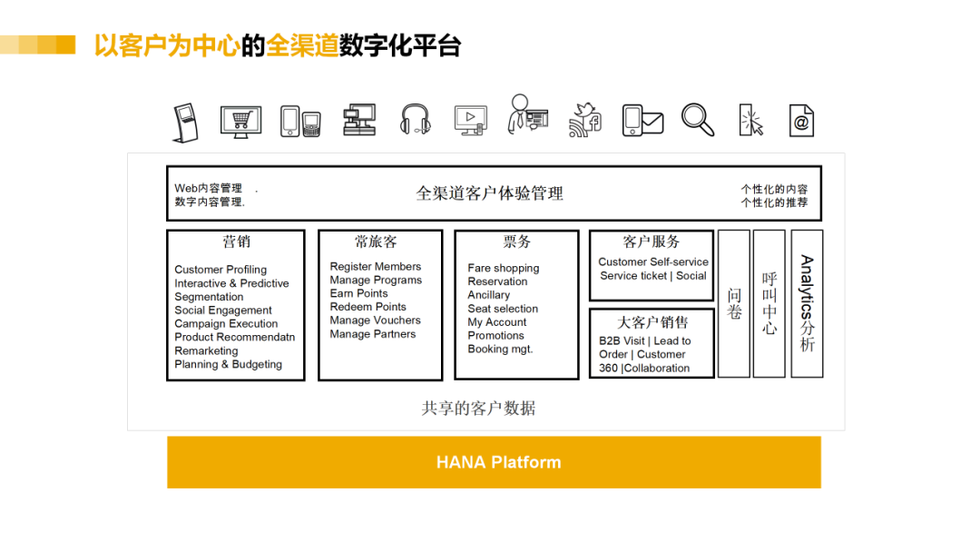Select the magnifying glass search icon
This screenshot has width=980, height=552.
click(x=698, y=120)
